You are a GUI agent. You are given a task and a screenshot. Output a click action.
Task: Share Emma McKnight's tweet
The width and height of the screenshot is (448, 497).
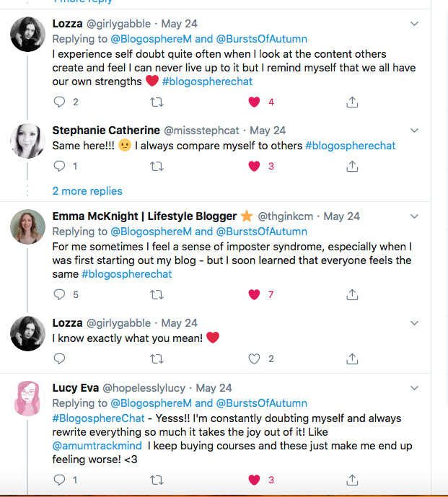coord(352,294)
